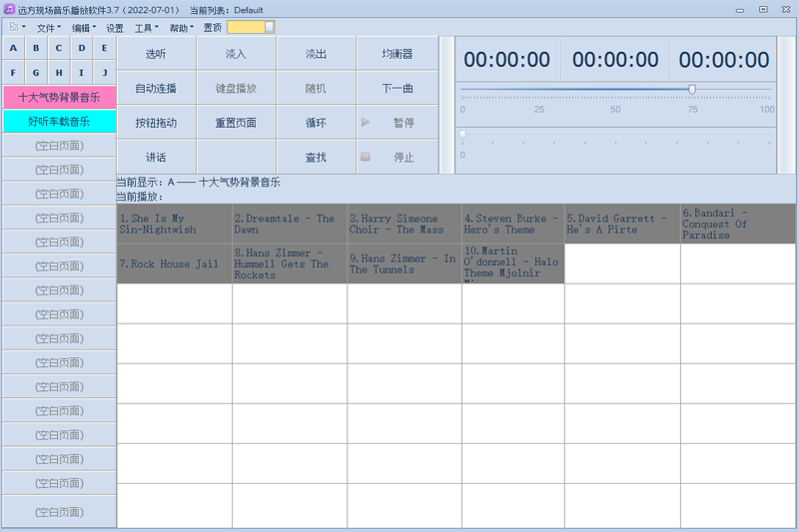Click the volume slider handle near 75

click(x=692, y=90)
